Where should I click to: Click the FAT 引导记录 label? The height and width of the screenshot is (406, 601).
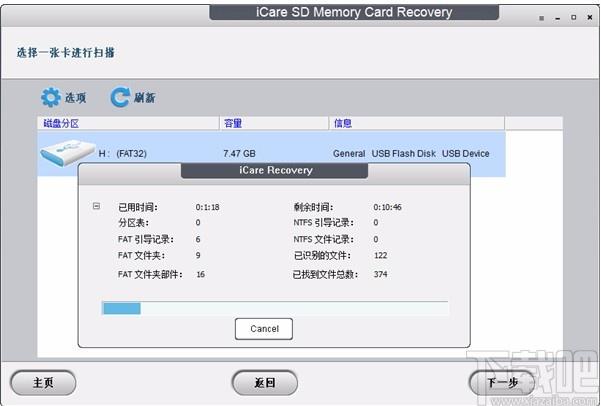tap(146, 240)
